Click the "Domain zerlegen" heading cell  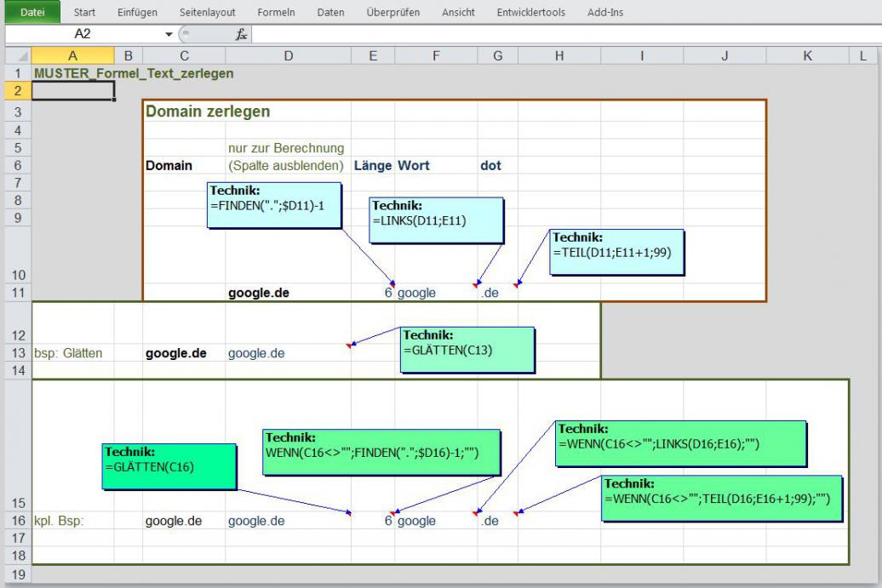point(208,111)
